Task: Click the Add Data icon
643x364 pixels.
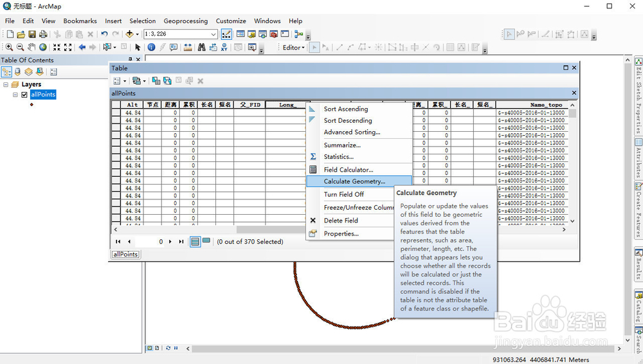Action: [130, 34]
